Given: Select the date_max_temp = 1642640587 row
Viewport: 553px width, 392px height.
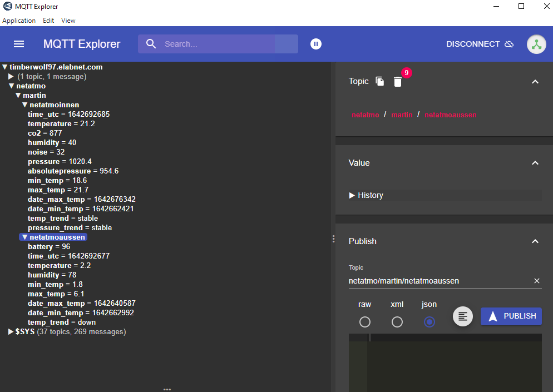Looking at the screenshot, I should (81, 304).
